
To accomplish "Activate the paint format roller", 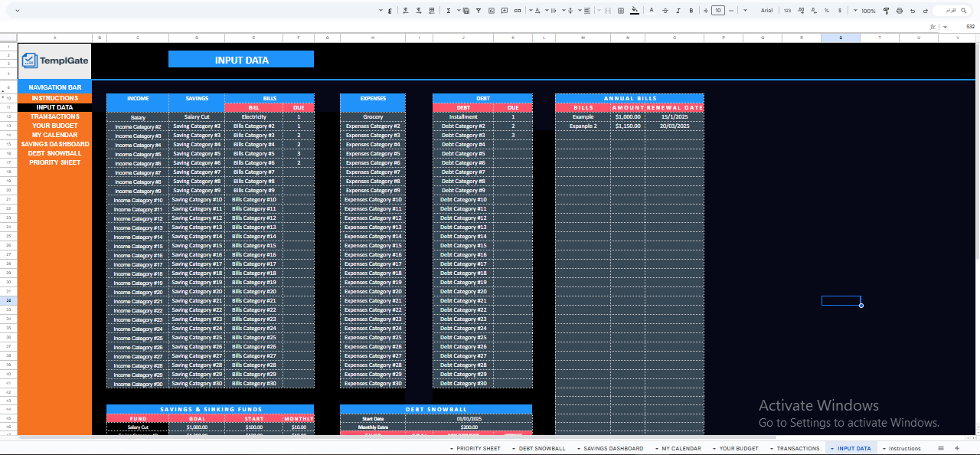I will coord(885,11).
